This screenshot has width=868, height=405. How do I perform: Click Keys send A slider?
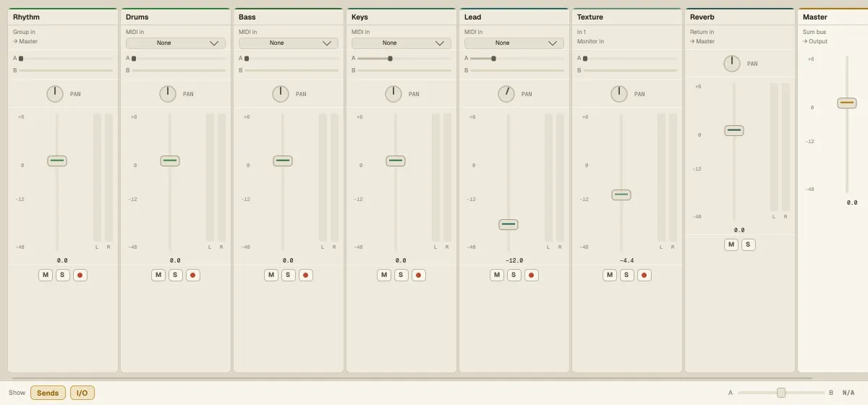tap(404, 59)
